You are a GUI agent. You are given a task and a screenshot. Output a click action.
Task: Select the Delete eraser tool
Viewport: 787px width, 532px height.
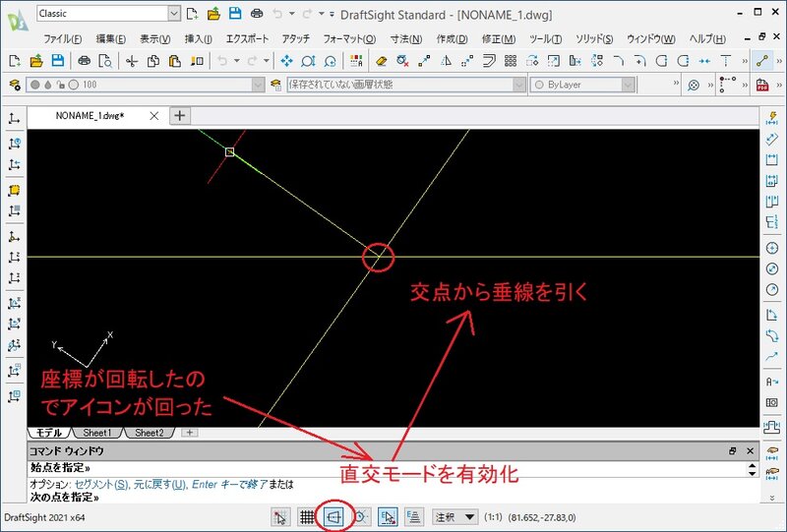click(382, 61)
